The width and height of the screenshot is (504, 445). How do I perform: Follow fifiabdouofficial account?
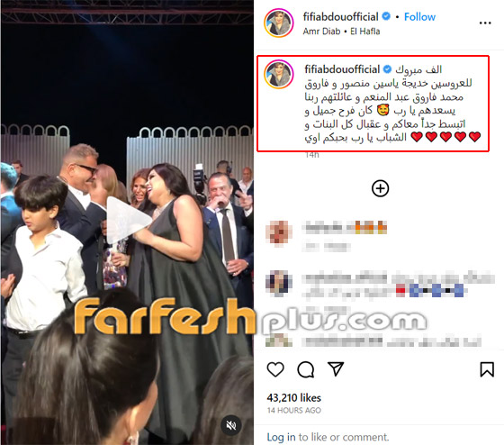419,17
